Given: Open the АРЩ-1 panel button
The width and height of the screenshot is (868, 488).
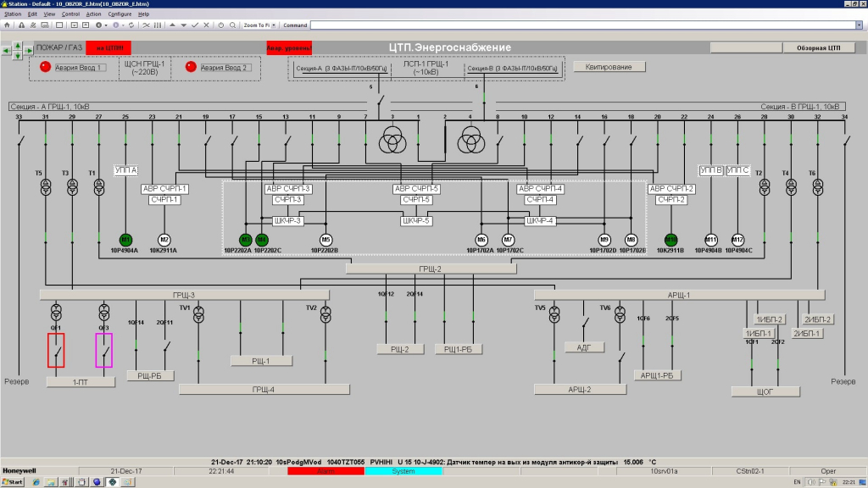Looking at the screenshot, I should point(679,295).
